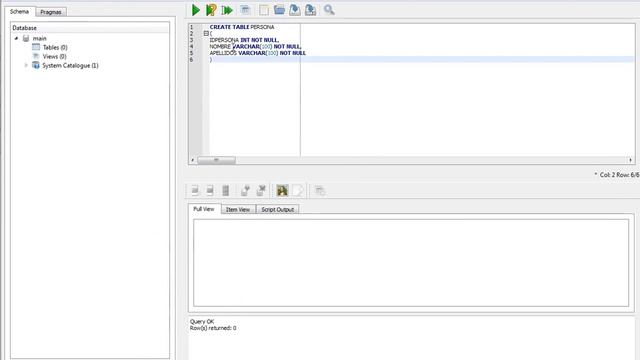The height and width of the screenshot is (360, 640).
Task: Click on CREATE TABLE PERSONA line
Action: [x=242, y=27]
